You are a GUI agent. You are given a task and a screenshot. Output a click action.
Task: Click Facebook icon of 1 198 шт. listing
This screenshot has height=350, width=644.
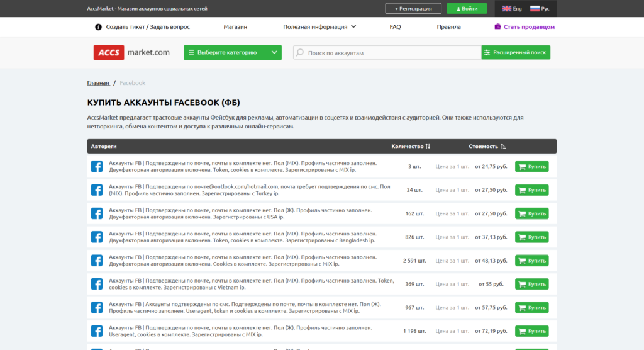click(97, 330)
